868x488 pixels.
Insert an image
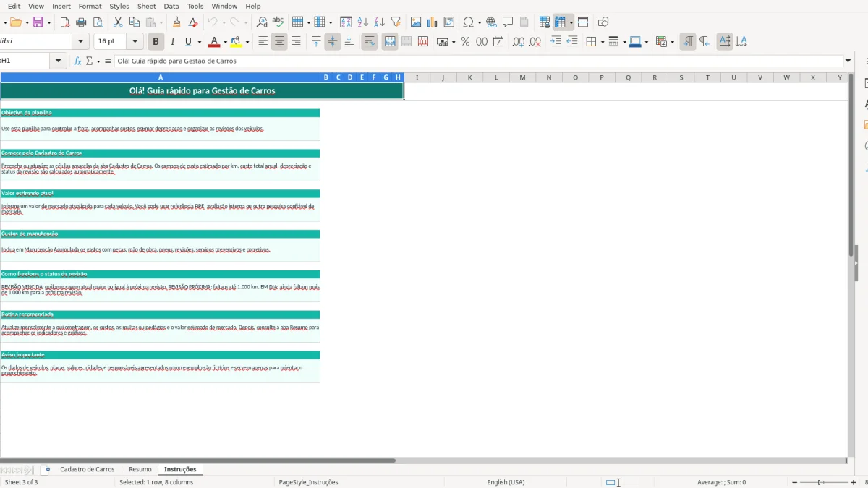pos(416,22)
